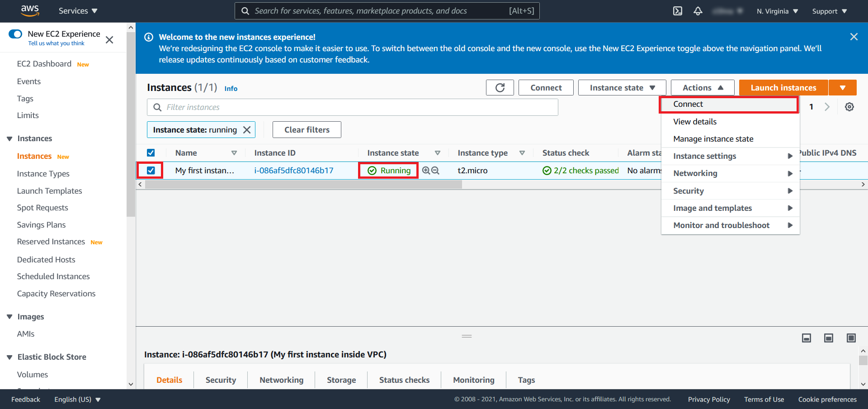Expand the Security submenu in Actions
This screenshot has height=409, width=868.
(x=730, y=191)
